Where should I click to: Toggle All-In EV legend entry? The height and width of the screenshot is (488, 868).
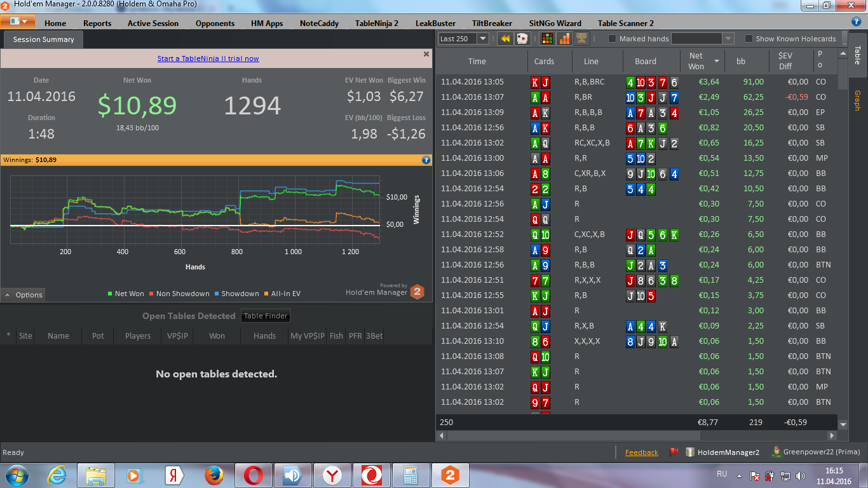[x=281, y=294]
